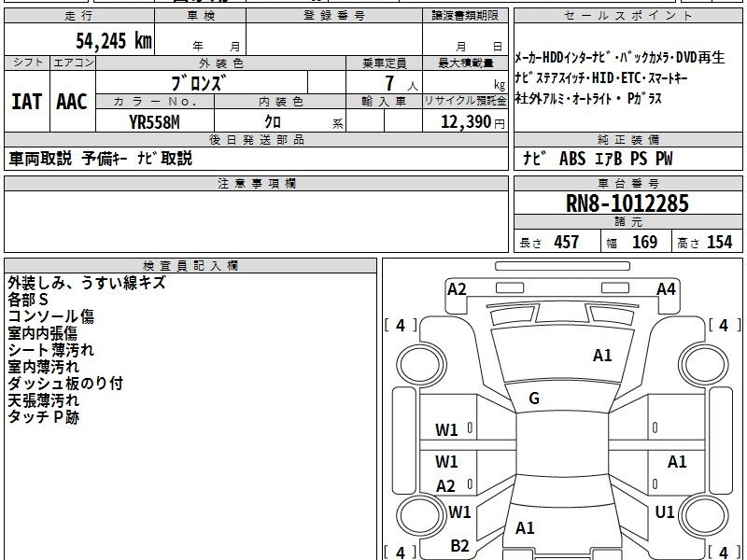Click the 後日発送部品 header
This screenshot has width=747, height=560.
pyautogui.click(x=256, y=139)
